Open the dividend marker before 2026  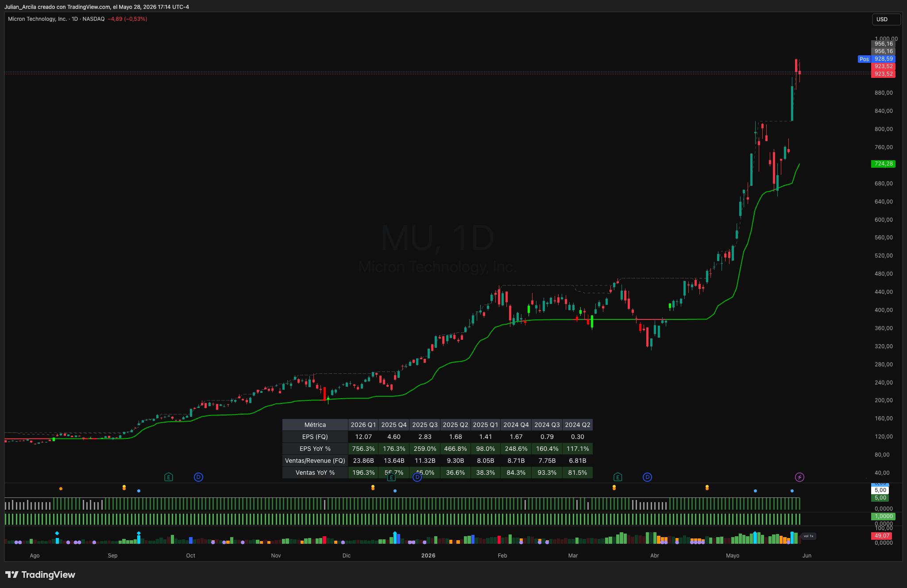click(417, 477)
